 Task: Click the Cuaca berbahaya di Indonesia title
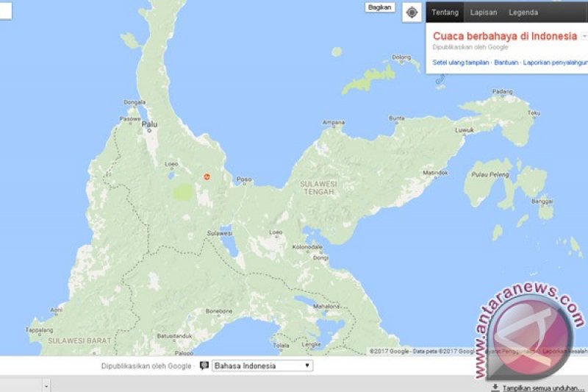(505, 36)
